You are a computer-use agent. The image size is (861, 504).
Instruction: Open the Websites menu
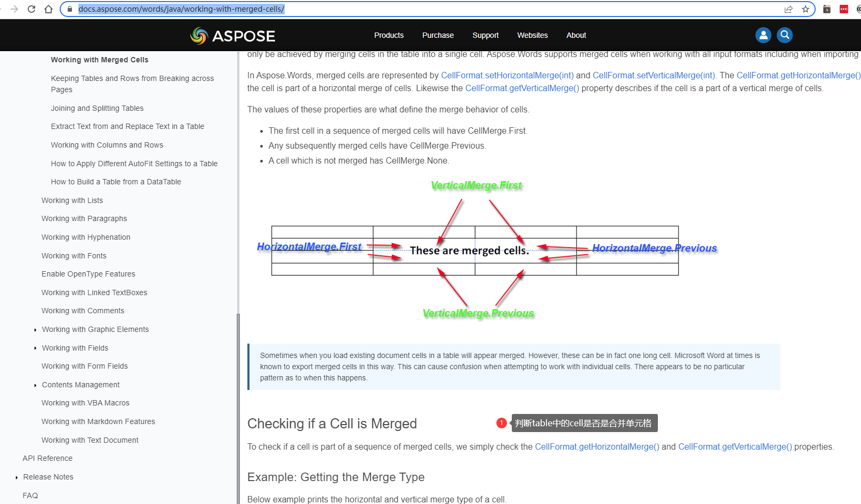[532, 35]
